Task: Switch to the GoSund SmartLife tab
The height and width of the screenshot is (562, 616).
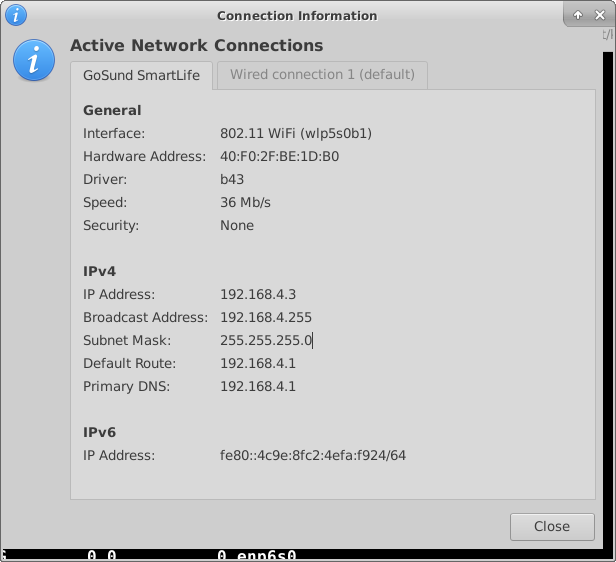Action: click(x=141, y=75)
